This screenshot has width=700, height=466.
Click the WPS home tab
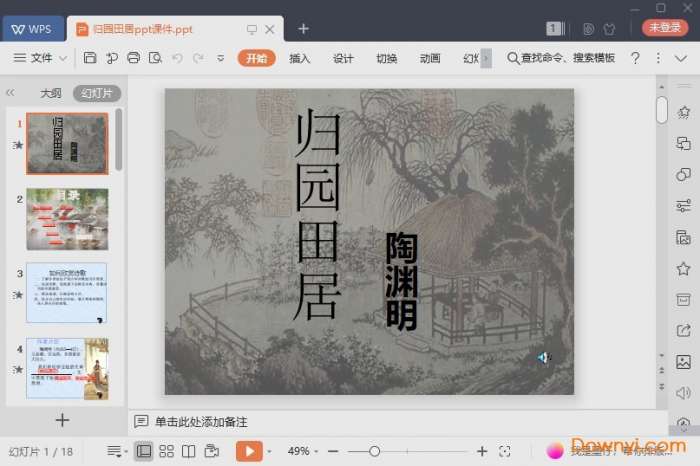click(x=32, y=29)
